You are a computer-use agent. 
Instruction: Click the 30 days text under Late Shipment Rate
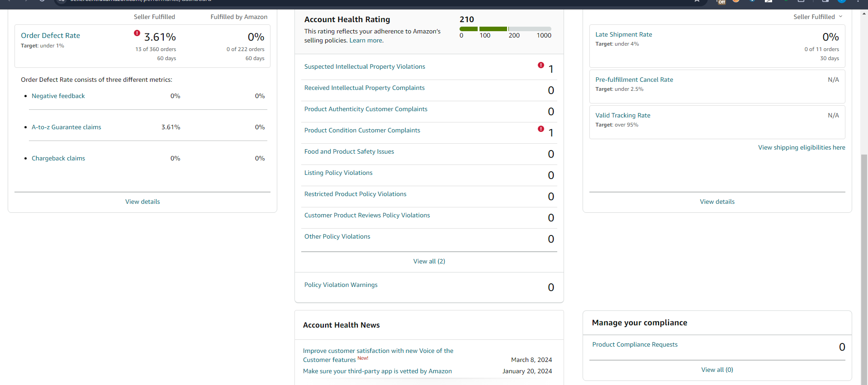point(830,58)
